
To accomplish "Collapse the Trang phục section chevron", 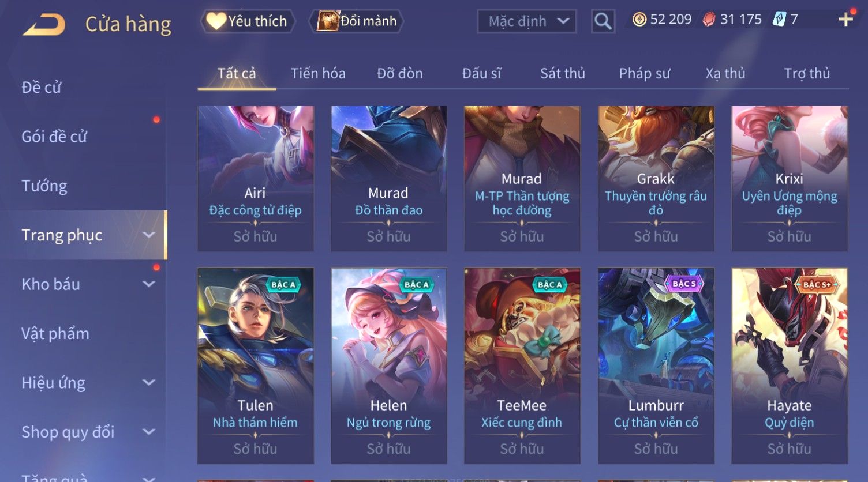I will coord(149,235).
